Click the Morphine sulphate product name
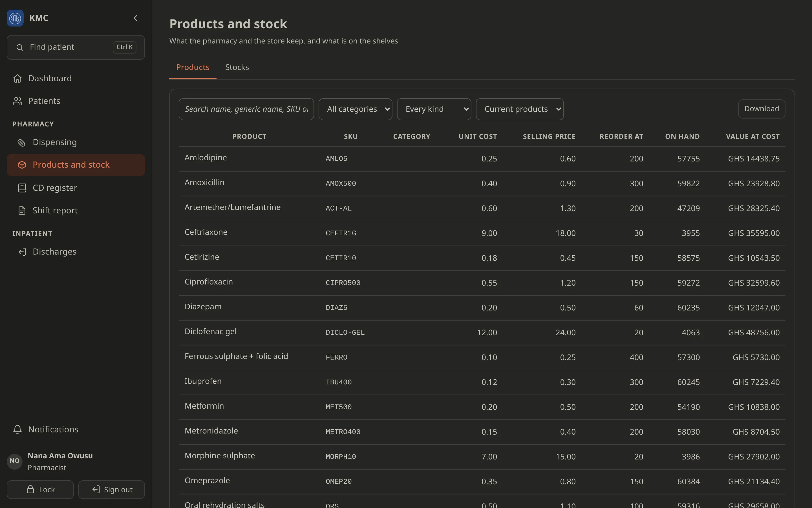812x508 pixels. click(x=220, y=456)
